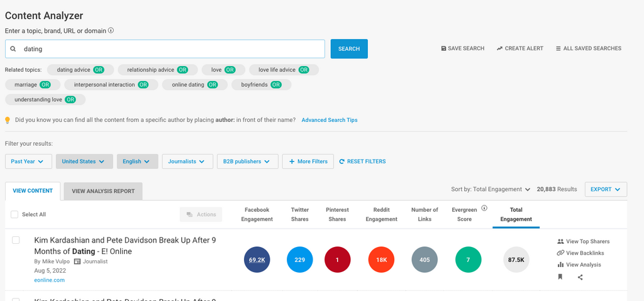Click the bookmark icon for the first article
This screenshot has height=301, width=644.
pyautogui.click(x=560, y=277)
